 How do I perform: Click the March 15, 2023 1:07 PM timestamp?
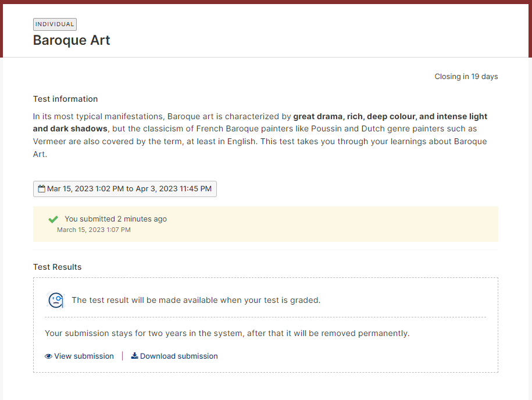point(94,230)
